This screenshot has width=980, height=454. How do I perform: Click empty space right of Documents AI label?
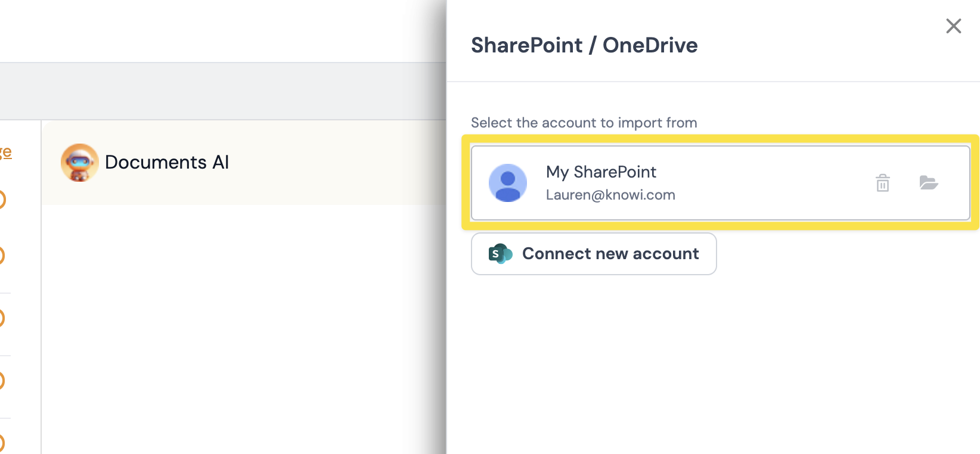pos(334,163)
